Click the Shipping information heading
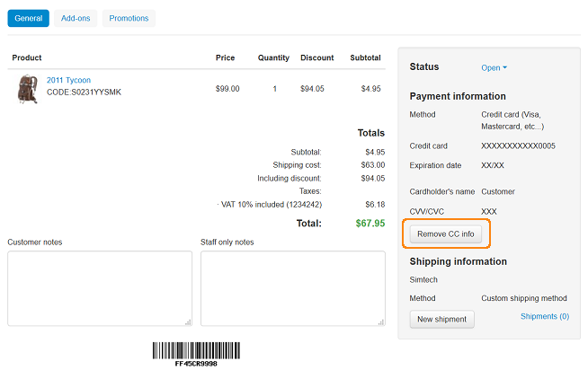The height and width of the screenshot is (370, 588). click(458, 261)
